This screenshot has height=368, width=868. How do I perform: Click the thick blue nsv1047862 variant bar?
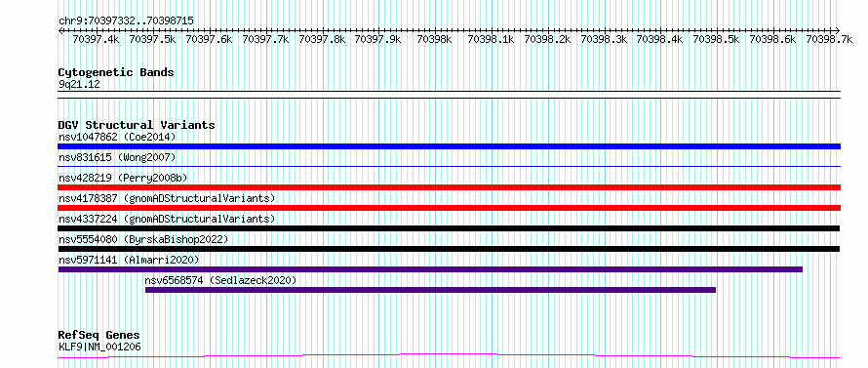(449, 146)
